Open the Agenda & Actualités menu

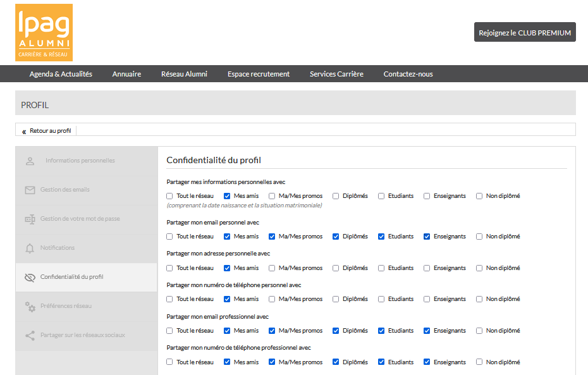(x=61, y=74)
